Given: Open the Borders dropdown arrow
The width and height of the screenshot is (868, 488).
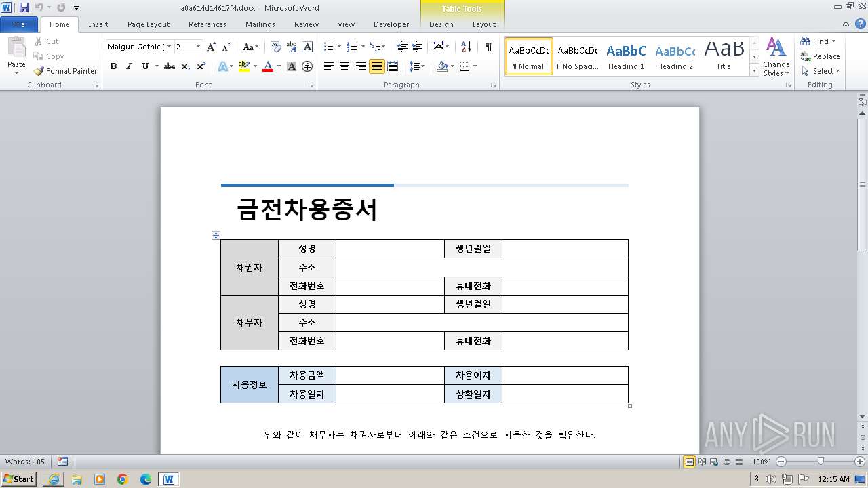Looking at the screenshot, I should point(475,66).
